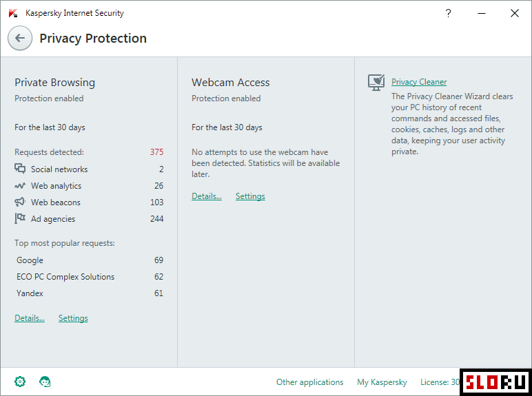This screenshot has height=396, width=532.
Task: Click the Google request entry
Action: tap(30, 260)
